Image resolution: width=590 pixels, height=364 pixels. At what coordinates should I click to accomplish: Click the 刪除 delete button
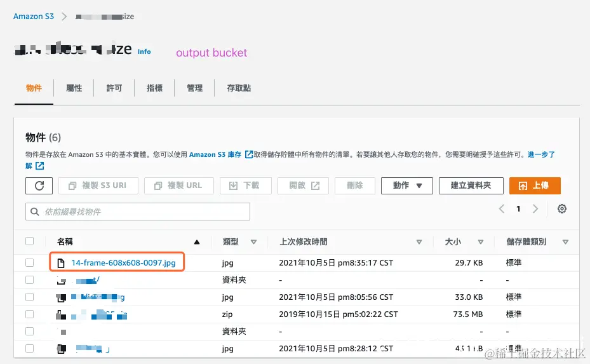pos(355,185)
